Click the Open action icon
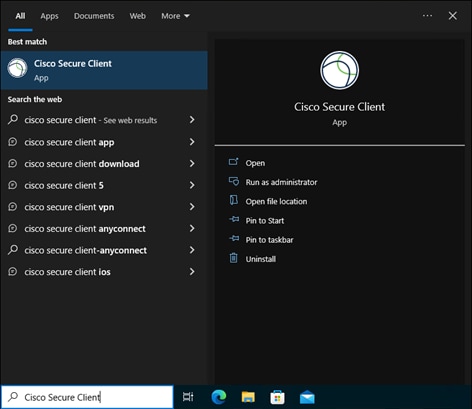The width and height of the screenshot is (472, 409). coord(233,162)
